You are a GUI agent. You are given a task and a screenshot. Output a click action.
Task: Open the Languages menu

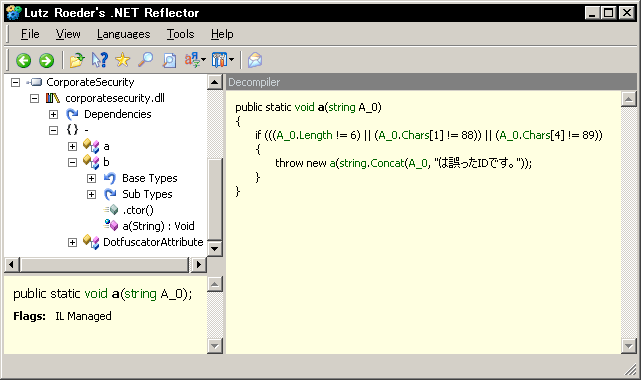tap(123, 34)
